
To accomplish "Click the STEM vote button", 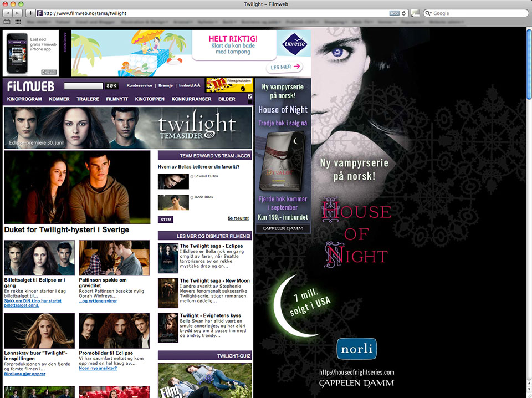I will [166, 220].
